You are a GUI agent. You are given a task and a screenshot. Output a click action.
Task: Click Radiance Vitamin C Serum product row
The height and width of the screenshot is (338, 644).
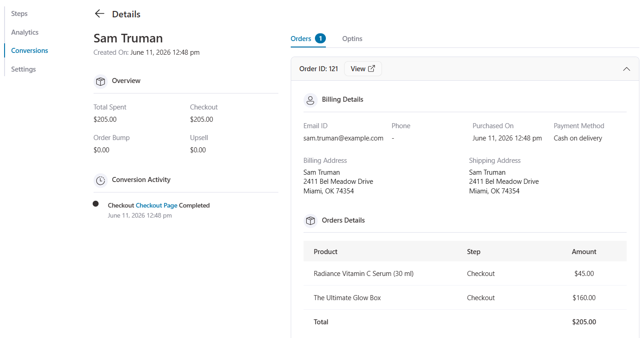pyautogui.click(x=465, y=274)
